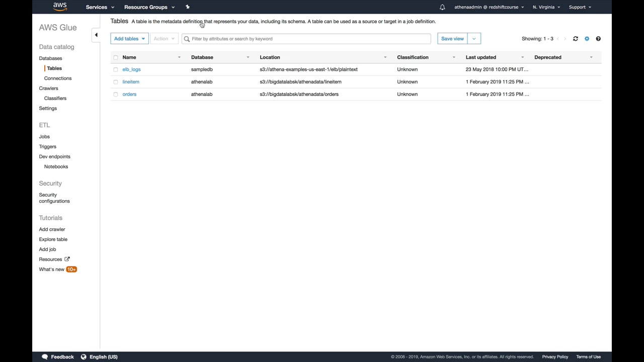Open the notifications bell
Viewport: 644px width, 362px height.
(442, 7)
